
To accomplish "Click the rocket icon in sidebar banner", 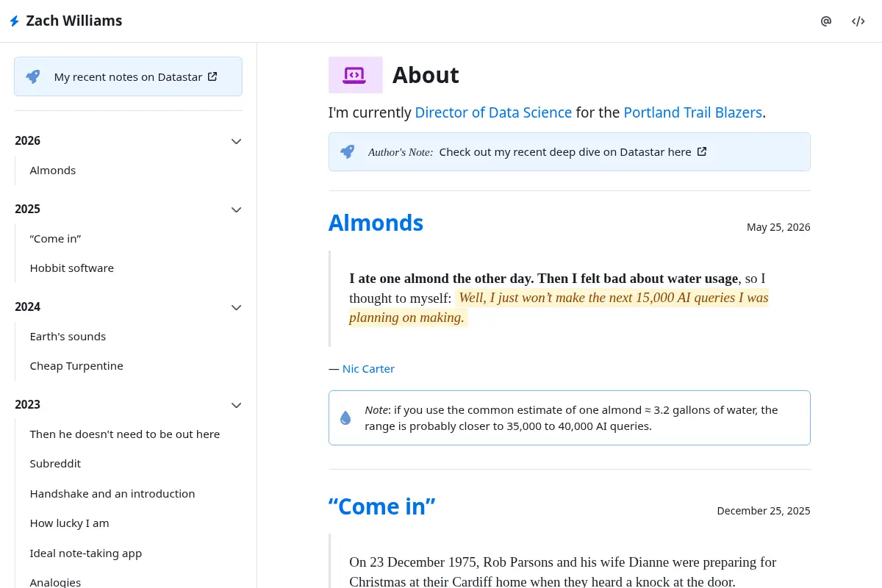I will [x=33, y=76].
